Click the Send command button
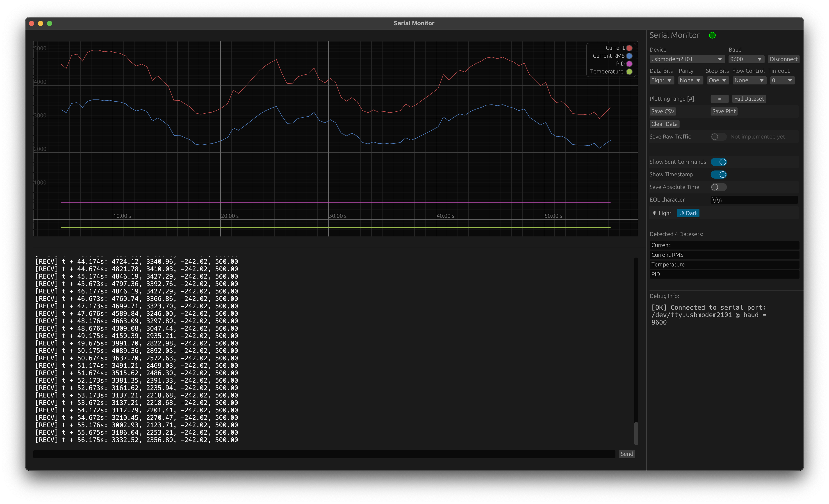The width and height of the screenshot is (829, 504). 626,454
